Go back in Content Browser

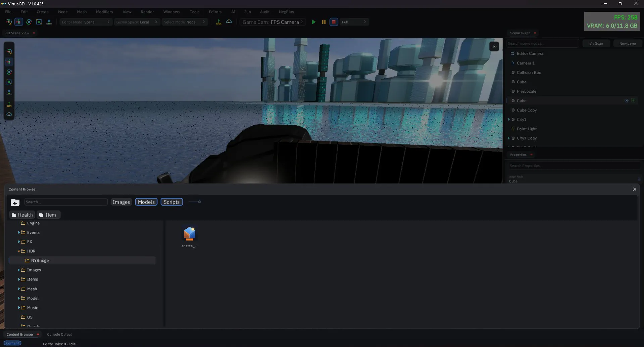15,203
